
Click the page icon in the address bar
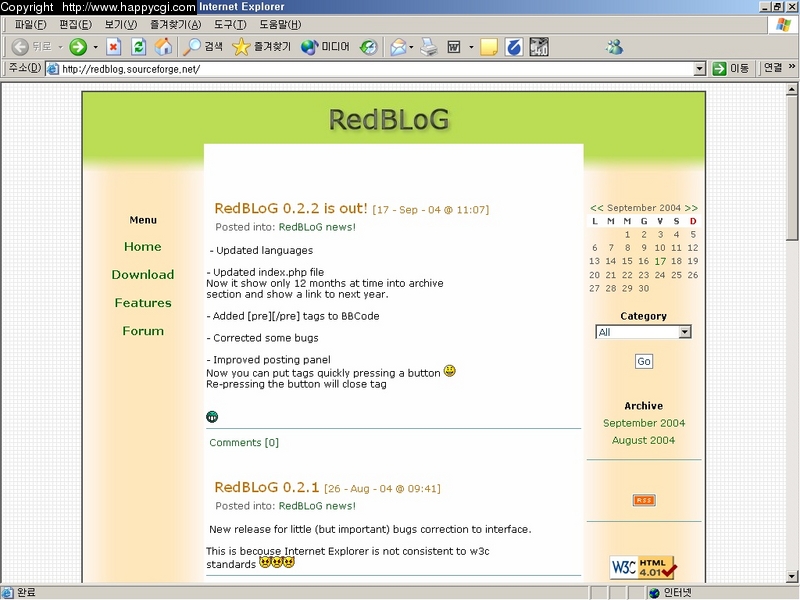tap(53, 69)
